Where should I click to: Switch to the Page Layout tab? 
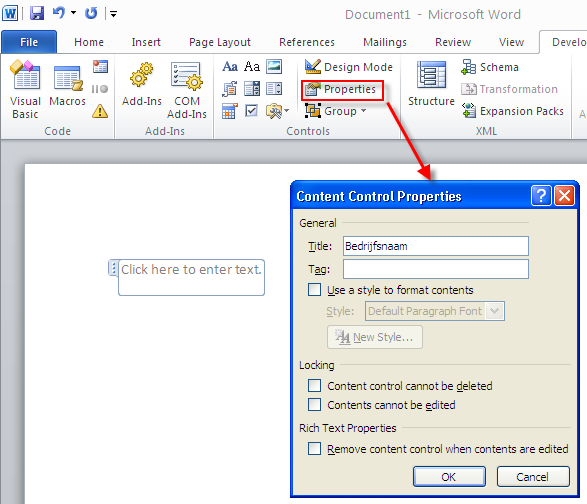click(220, 42)
